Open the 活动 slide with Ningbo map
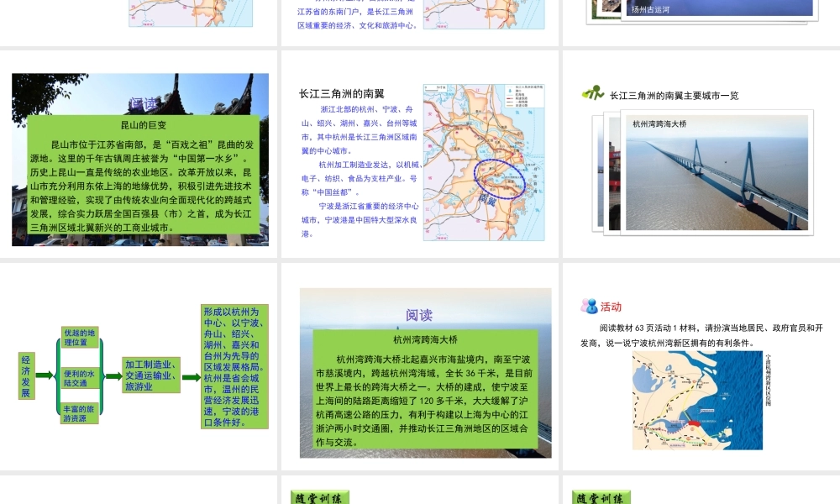 click(701, 366)
